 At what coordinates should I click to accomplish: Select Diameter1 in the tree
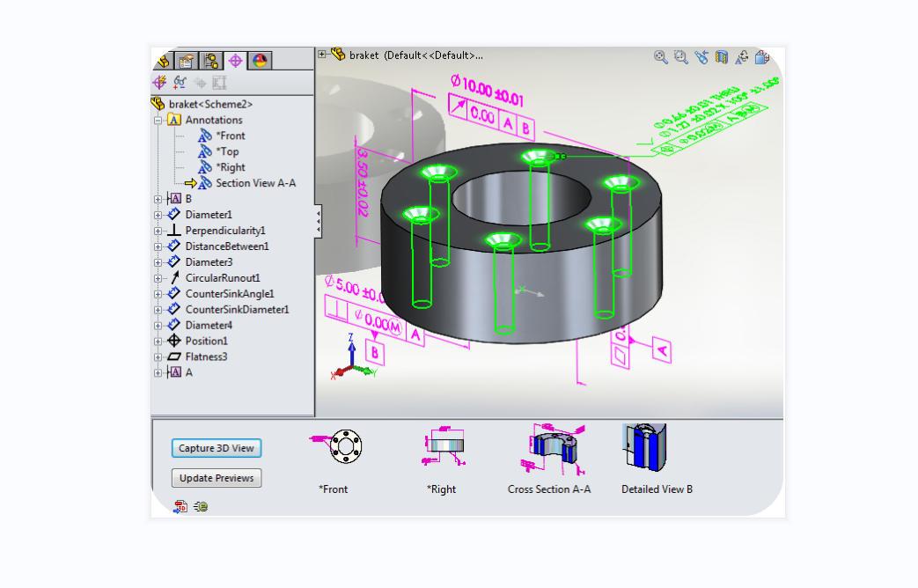[200, 215]
